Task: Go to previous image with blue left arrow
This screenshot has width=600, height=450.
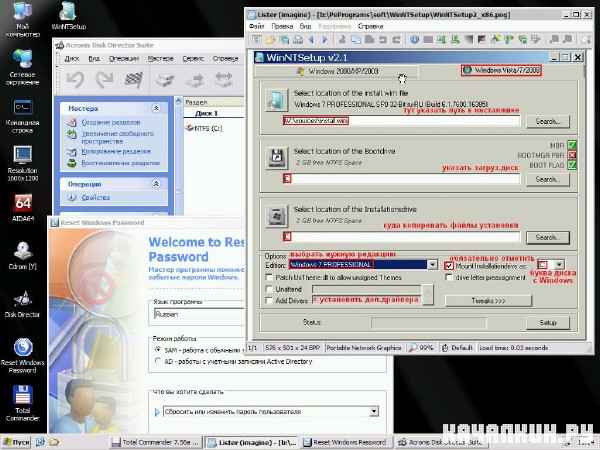Action: [311, 39]
